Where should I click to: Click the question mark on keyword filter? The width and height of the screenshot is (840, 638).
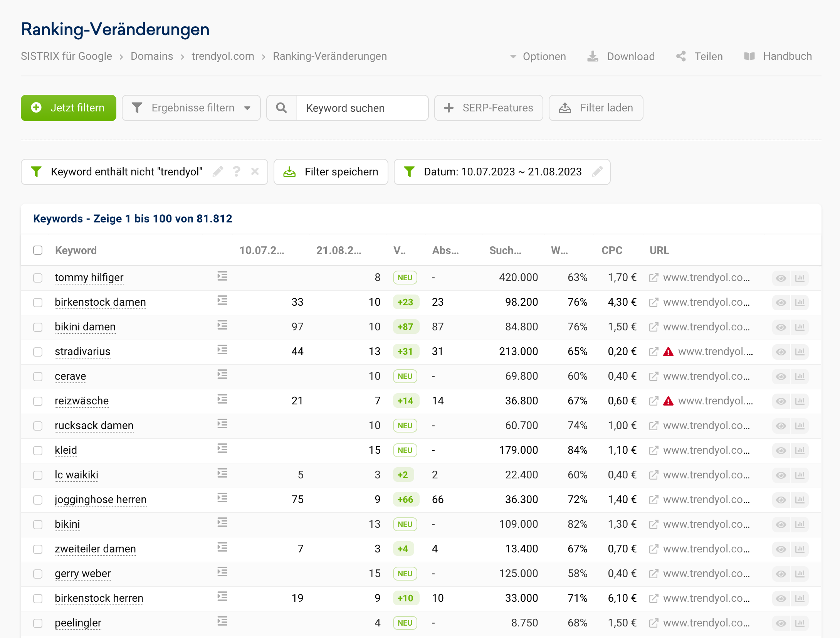pos(237,172)
